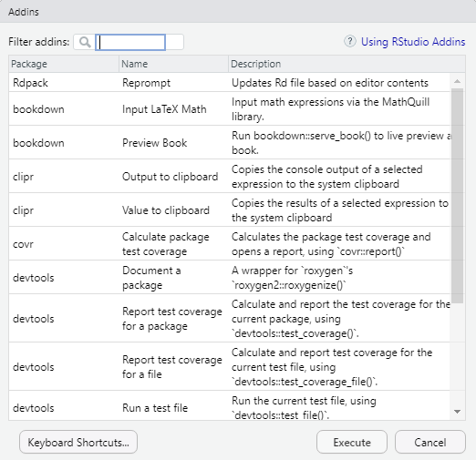Click the Keyboard Shortcuts button
This screenshot has width=476, height=460.
point(78,442)
